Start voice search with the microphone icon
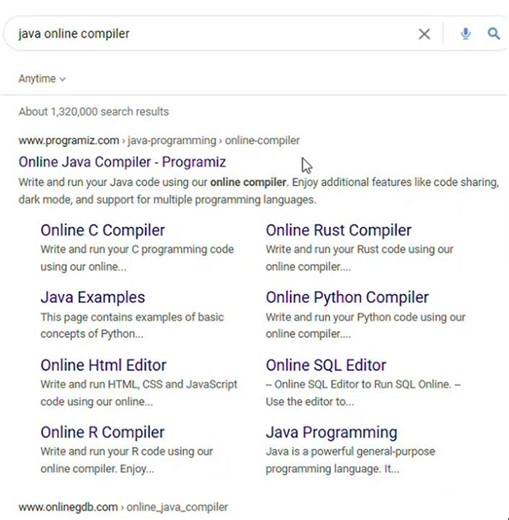This screenshot has width=509, height=520. pos(465,34)
